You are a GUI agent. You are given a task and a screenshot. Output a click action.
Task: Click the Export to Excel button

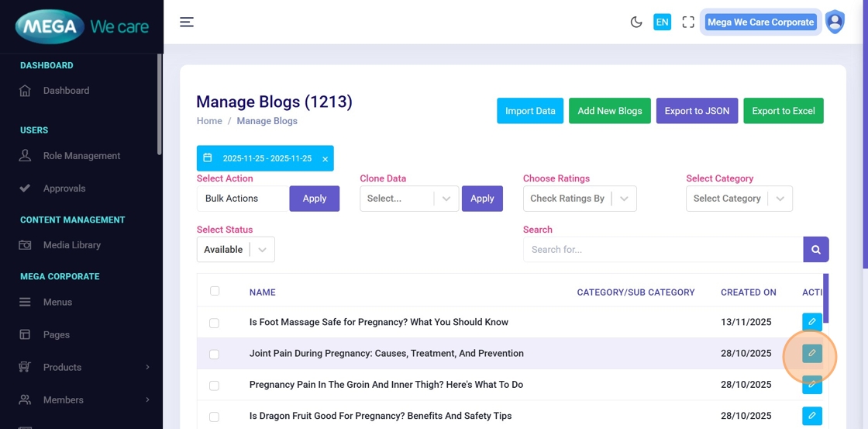(783, 111)
